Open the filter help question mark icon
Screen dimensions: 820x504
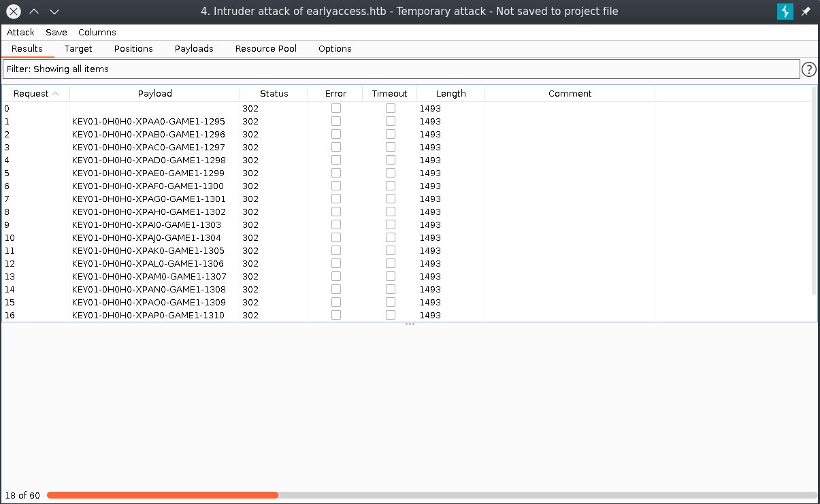[x=808, y=69]
